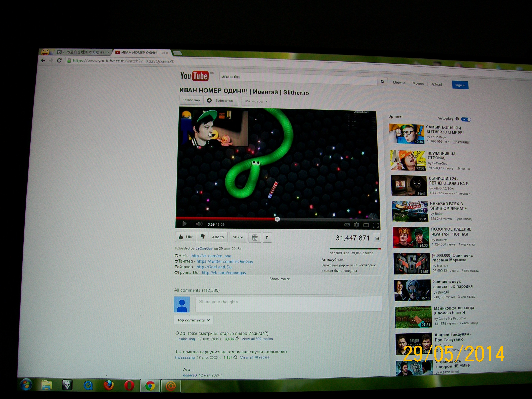Screen dimensions: 532x399
Task: Click the Add to button
Action: 218,237
